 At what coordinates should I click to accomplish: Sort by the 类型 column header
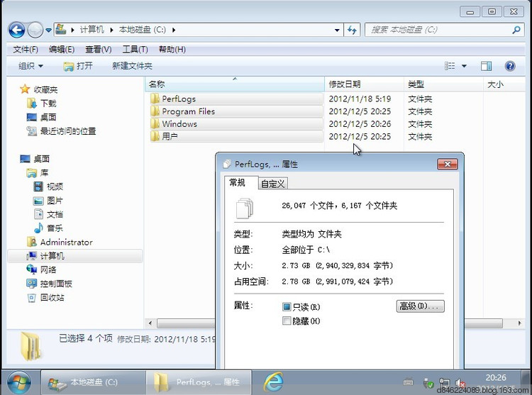click(443, 84)
